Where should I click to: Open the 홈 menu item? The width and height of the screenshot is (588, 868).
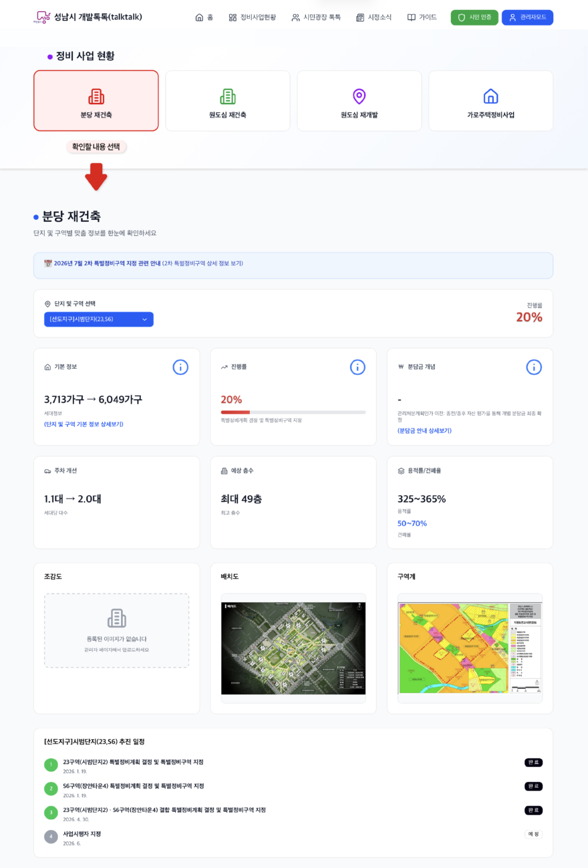point(204,17)
